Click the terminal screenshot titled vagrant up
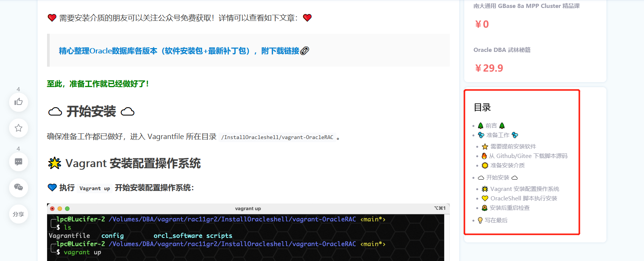This screenshot has width=644, height=261. click(248, 232)
